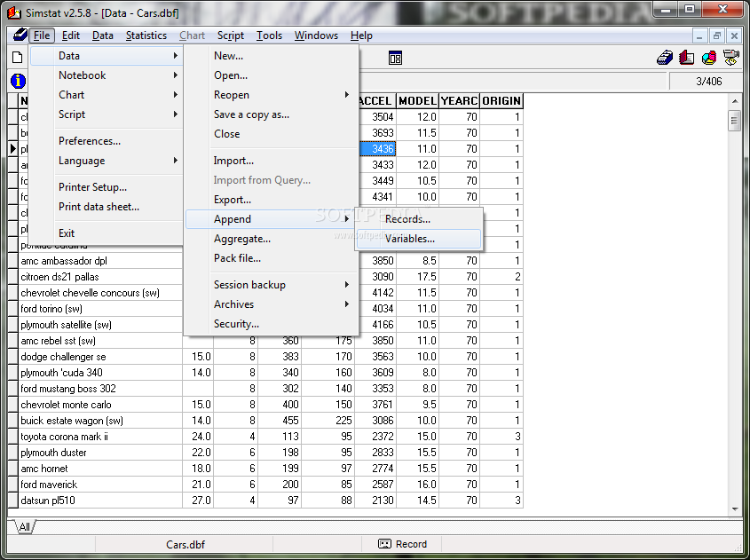Choose New... from Data submenu

272,56
